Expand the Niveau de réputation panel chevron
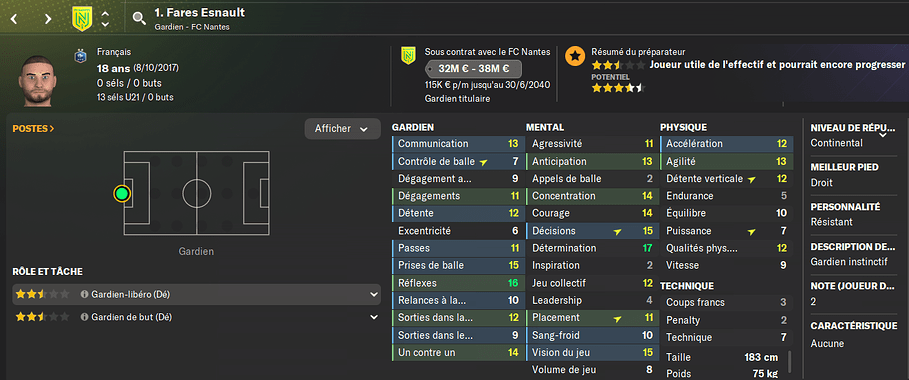The image size is (909, 380). tap(884, 135)
